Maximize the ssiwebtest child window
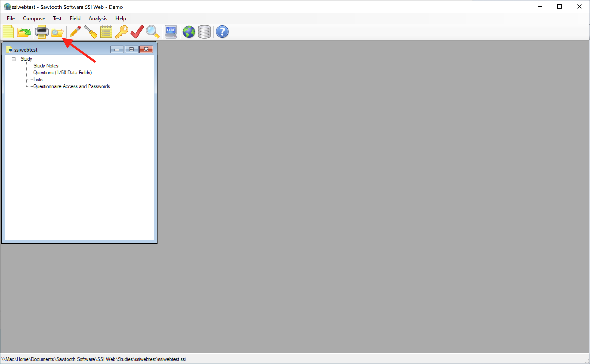590x364 pixels. [131, 49]
